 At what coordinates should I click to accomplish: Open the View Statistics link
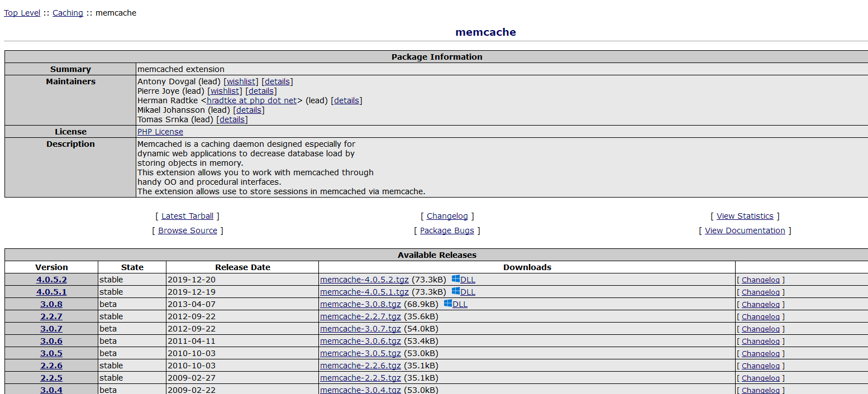pos(745,216)
